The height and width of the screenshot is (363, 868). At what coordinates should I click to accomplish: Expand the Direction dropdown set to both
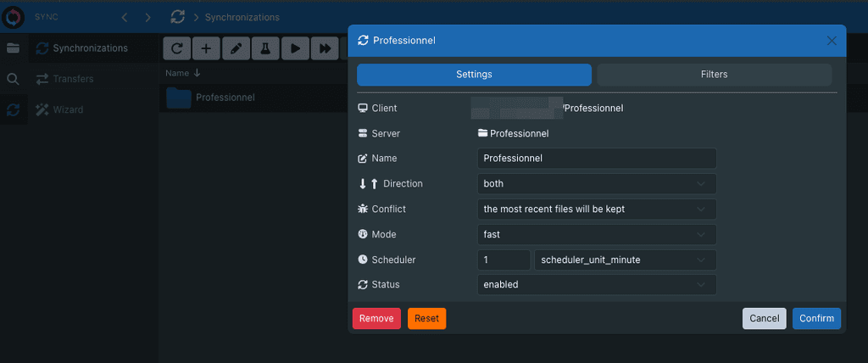pos(597,183)
